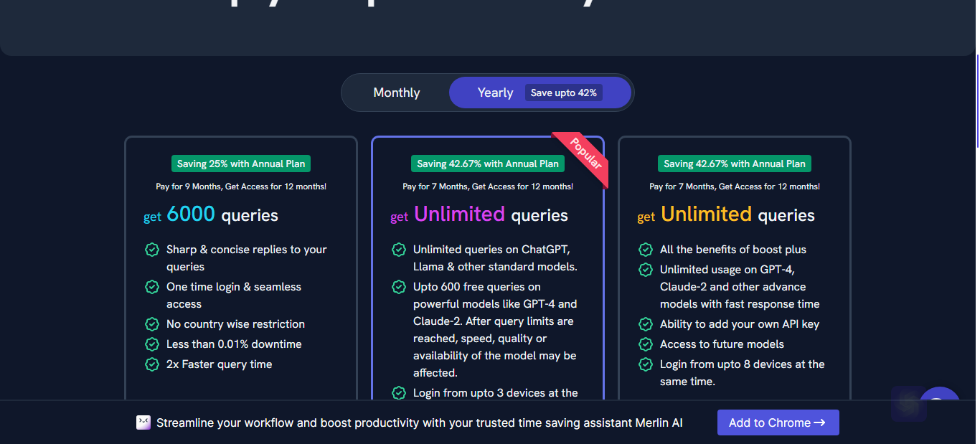Click the "Saving 42.67%" badge on the Popular plan
980x444 pixels.
click(488, 164)
